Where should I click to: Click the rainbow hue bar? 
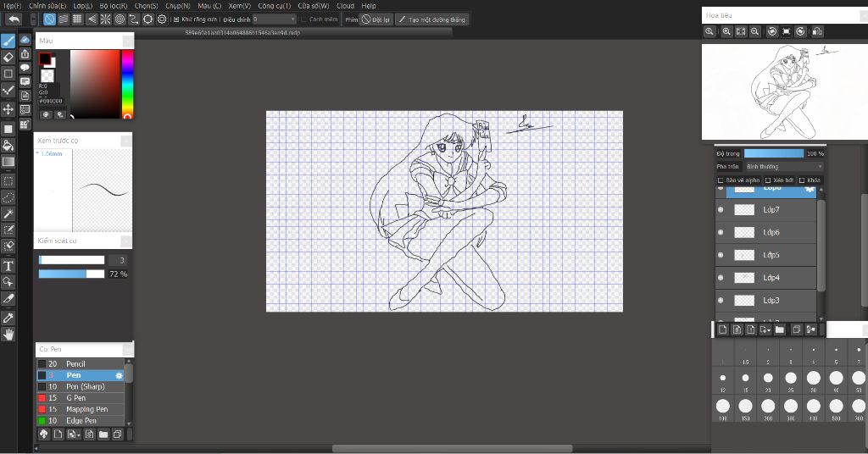[x=127, y=84]
